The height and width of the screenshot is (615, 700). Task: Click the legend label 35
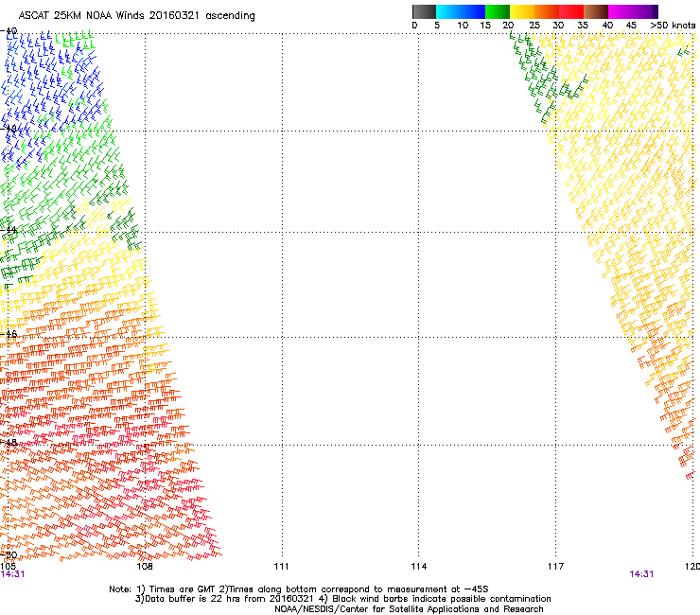(x=583, y=26)
